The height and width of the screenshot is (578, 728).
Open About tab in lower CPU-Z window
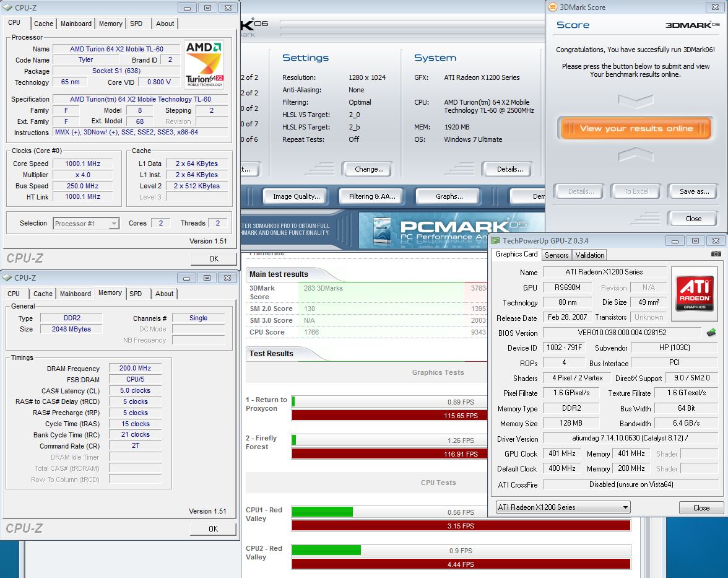coord(165,294)
